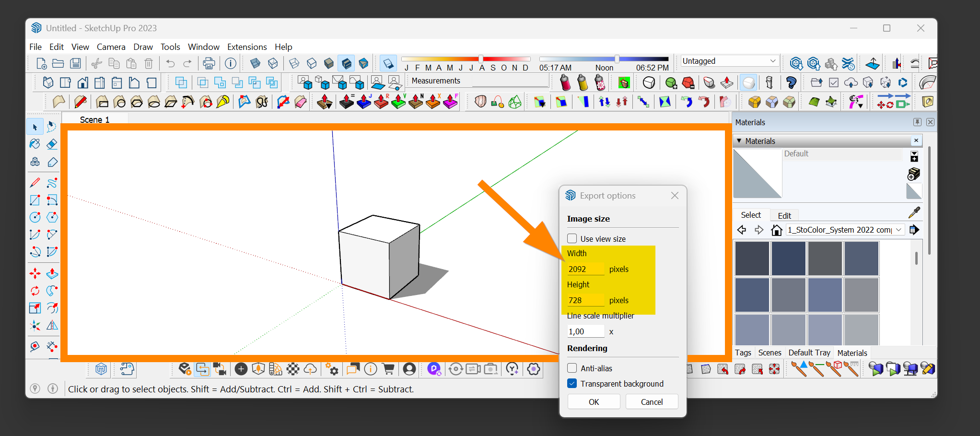This screenshot has width=980, height=436.
Task: Select a dark blue swatch from the palette
Action: (788, 259)
